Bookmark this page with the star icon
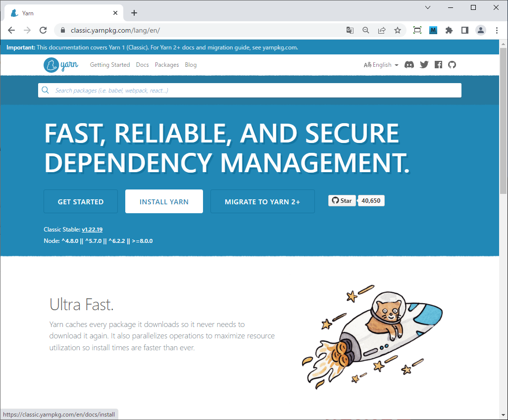Viewport: 508px width, 420px height. (398, 31)
